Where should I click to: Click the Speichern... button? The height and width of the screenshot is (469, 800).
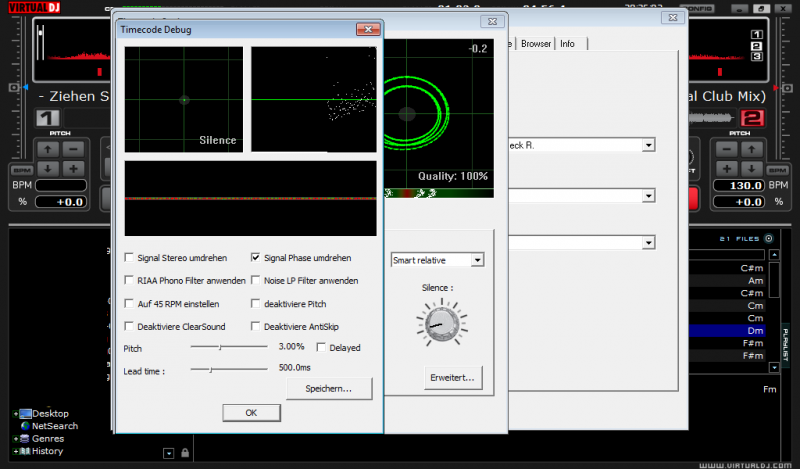click(329, 389)
